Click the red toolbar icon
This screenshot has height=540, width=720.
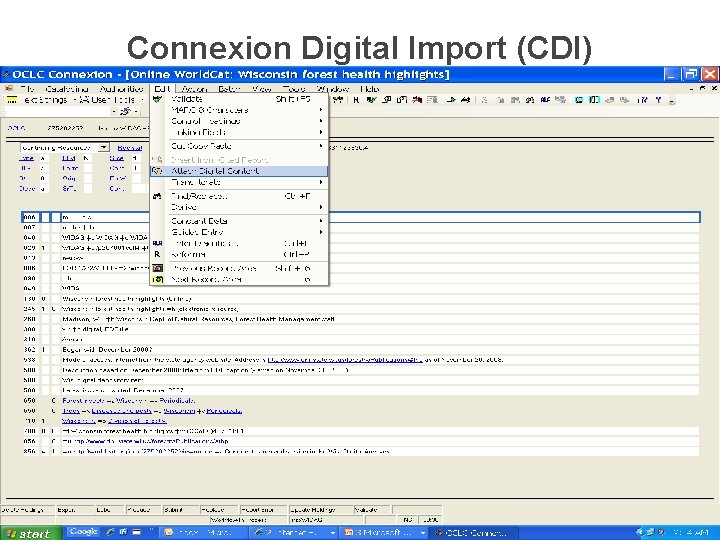click(417, 100)
